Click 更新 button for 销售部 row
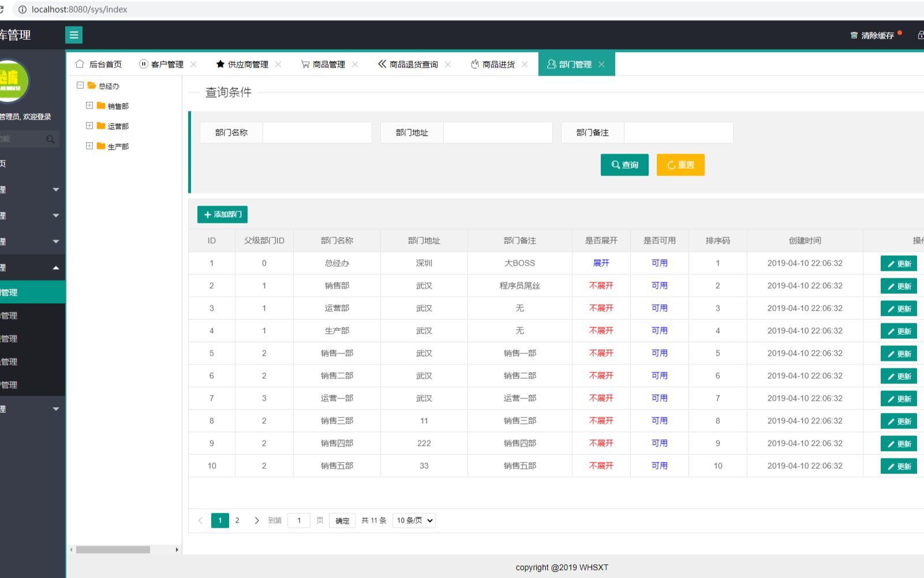924x578 pixels. (899, 286)
